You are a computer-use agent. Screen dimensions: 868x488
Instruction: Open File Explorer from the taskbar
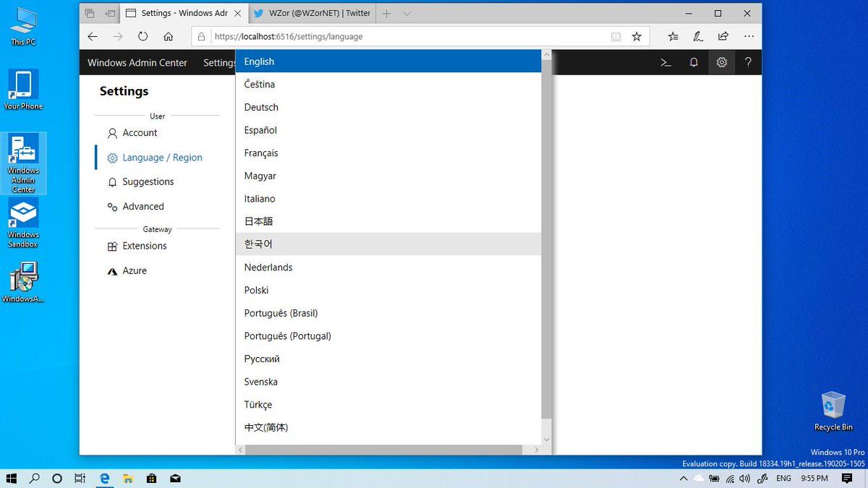point(128,478)
